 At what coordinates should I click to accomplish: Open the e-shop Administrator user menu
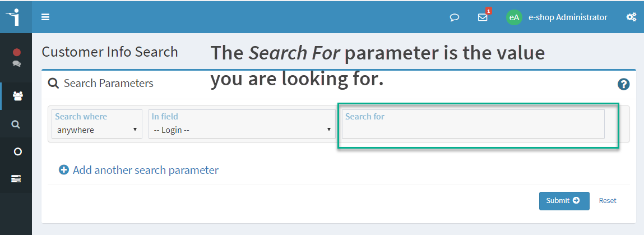[568, 17]
